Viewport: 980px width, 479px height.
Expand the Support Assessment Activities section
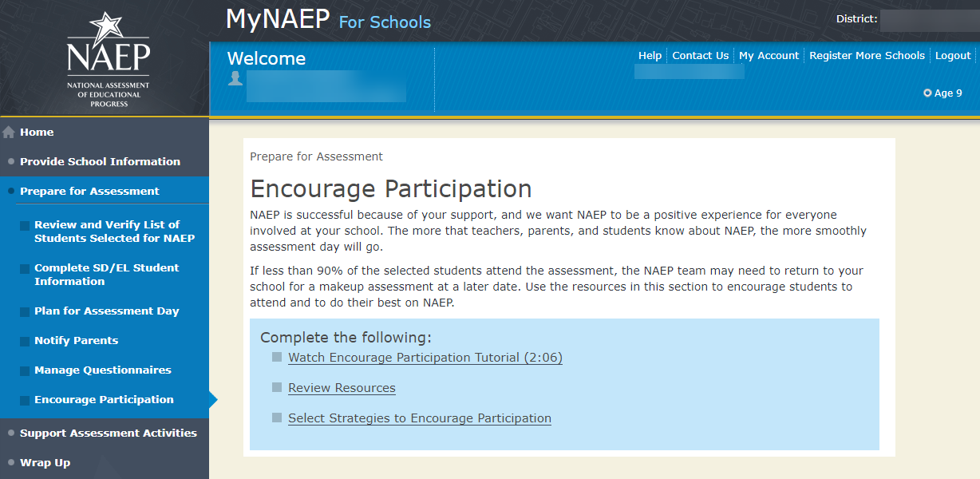tap(108, 433)
